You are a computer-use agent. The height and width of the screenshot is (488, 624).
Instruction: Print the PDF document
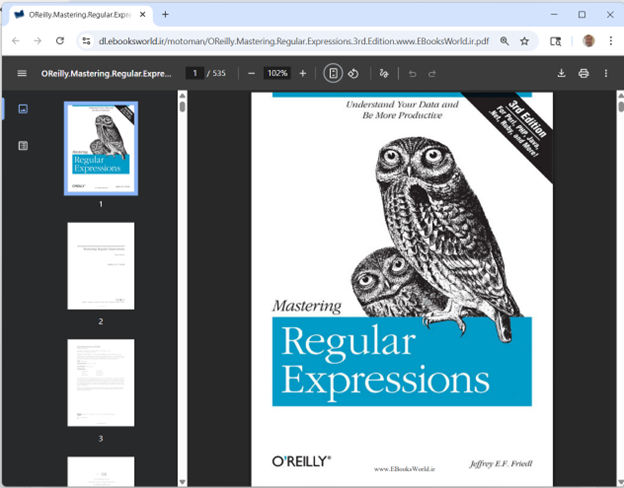(x=583, y=73)
